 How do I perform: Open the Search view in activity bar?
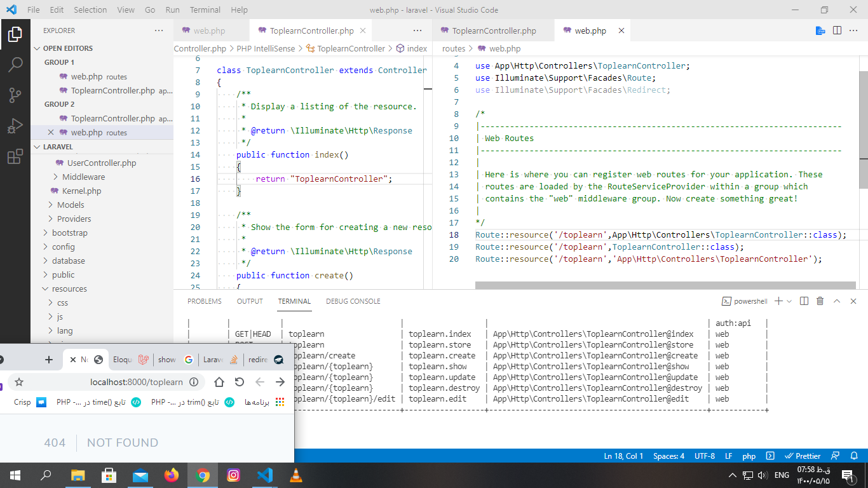coord(15,64)
